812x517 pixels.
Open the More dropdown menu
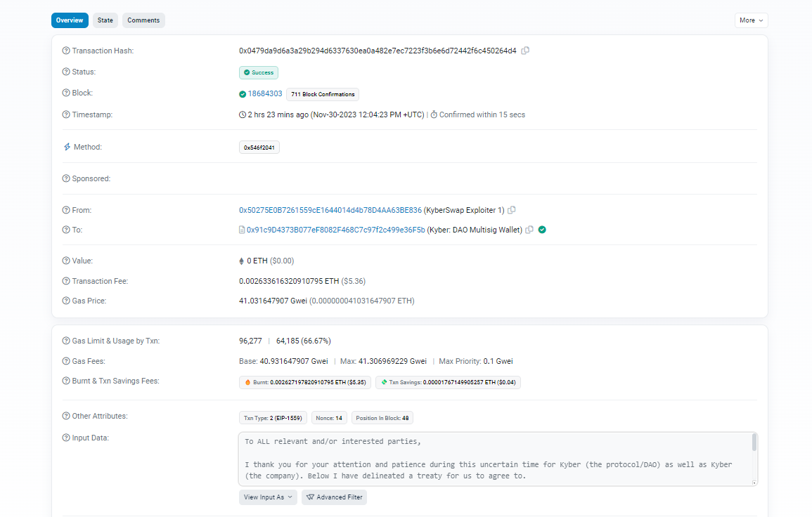[x=751, y=20]
